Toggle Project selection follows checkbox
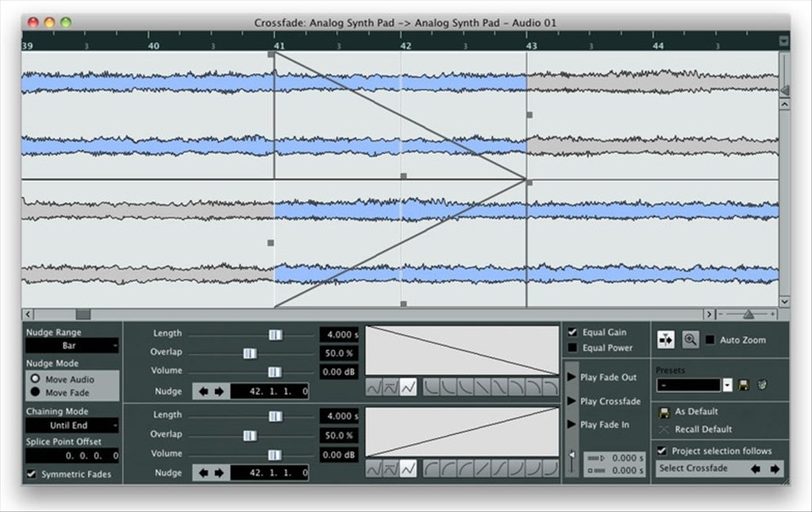Image resolution: width=812 pixels, height=512 pixels. pyautogui.click(x=662, y=450)
